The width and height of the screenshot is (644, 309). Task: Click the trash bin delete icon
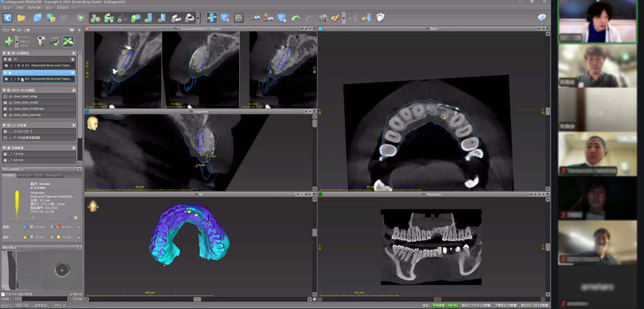tap(41, 41)
